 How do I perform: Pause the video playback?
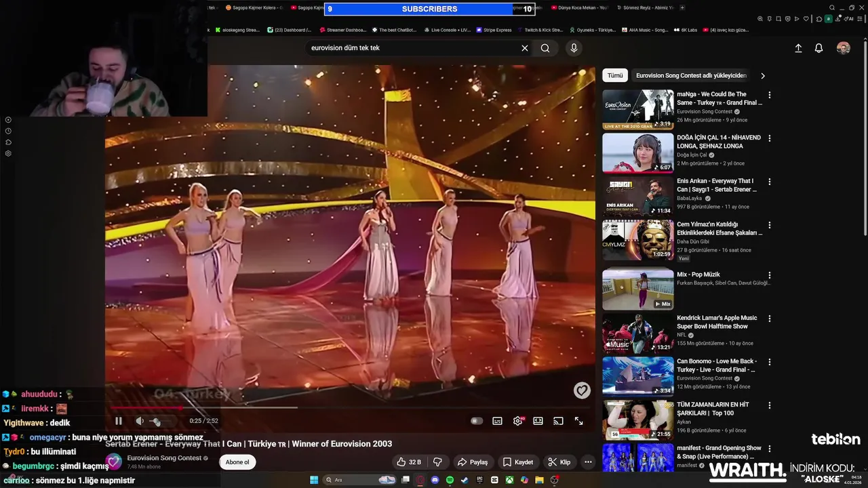click(x=119, y=421)
